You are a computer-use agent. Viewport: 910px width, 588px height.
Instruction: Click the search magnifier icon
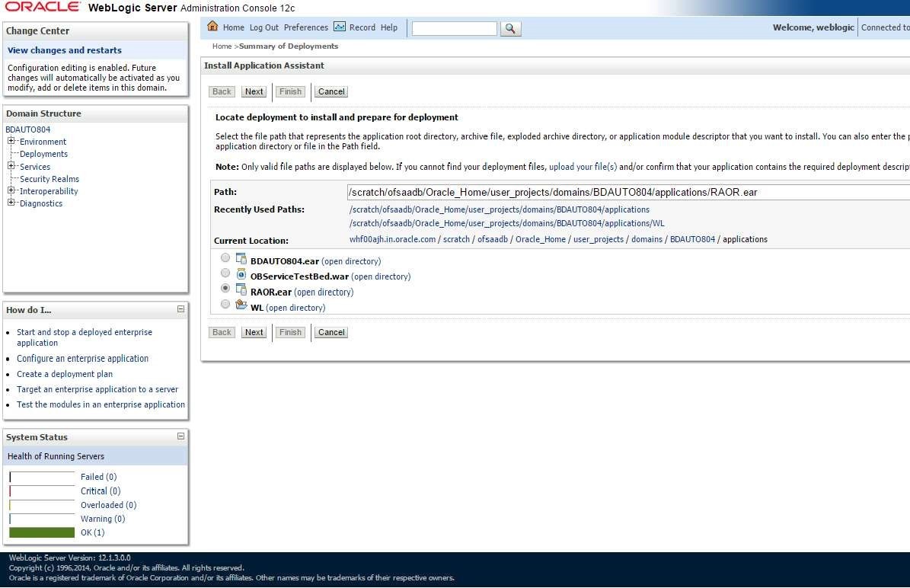click(x=510, y=28)
